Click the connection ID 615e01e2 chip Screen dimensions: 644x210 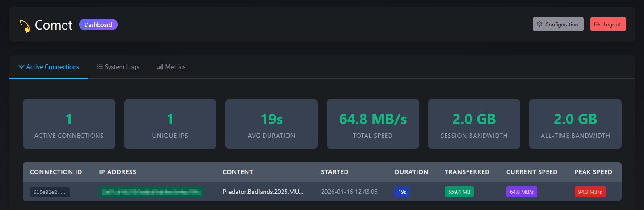pos(50,192)
